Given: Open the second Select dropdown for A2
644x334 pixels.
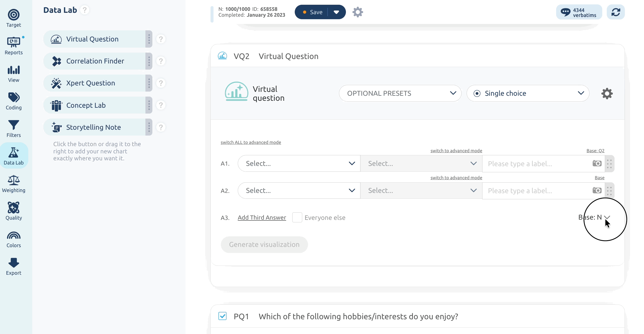Looking at the screenshot, I should 421,190.
